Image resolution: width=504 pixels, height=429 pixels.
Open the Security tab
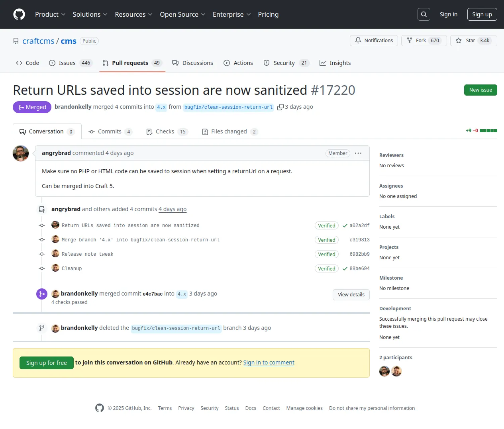click(x=286, y=63)
